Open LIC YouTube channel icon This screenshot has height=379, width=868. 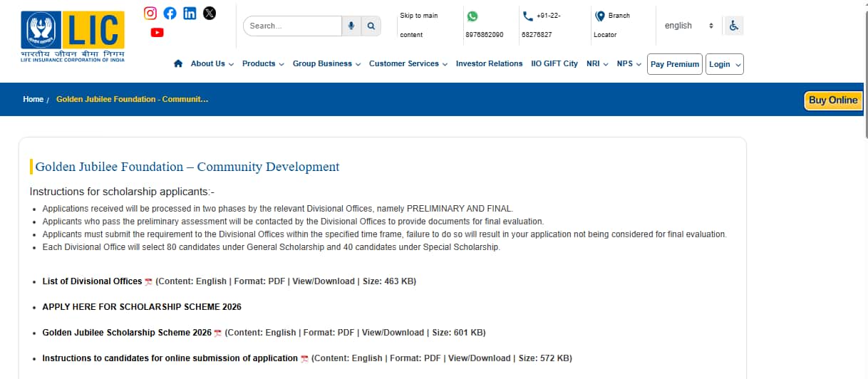tap(157, 32)
